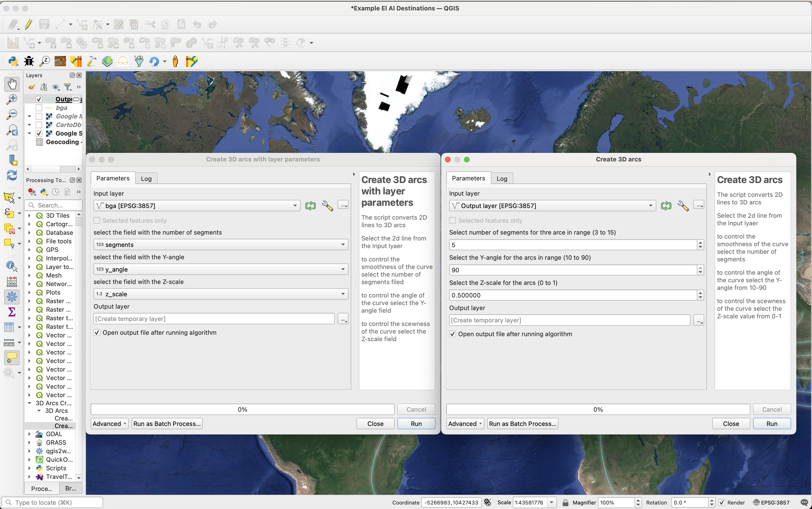Screen dimensions: 812x509
Task: Click the Refresh icon in the left toolbar
Action: [x=12, y=175]
